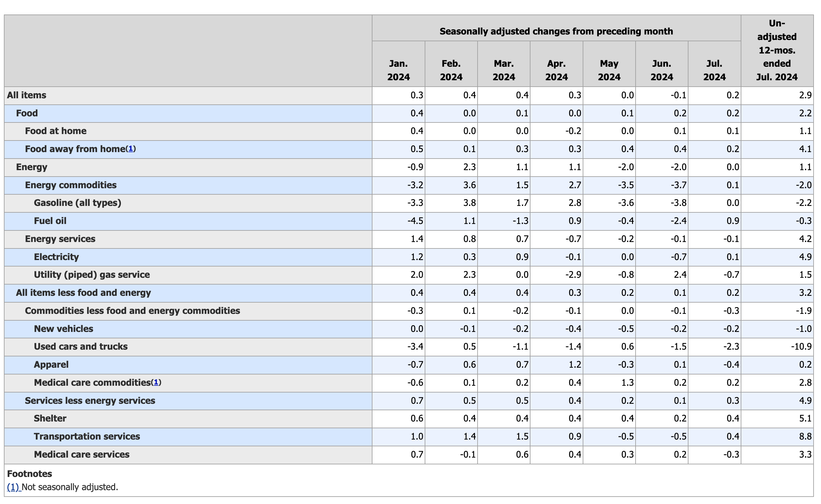Click the Medical care services row label
Image resolution: width=821 pixels, height=504 pixels.
[x=82, y=454]
